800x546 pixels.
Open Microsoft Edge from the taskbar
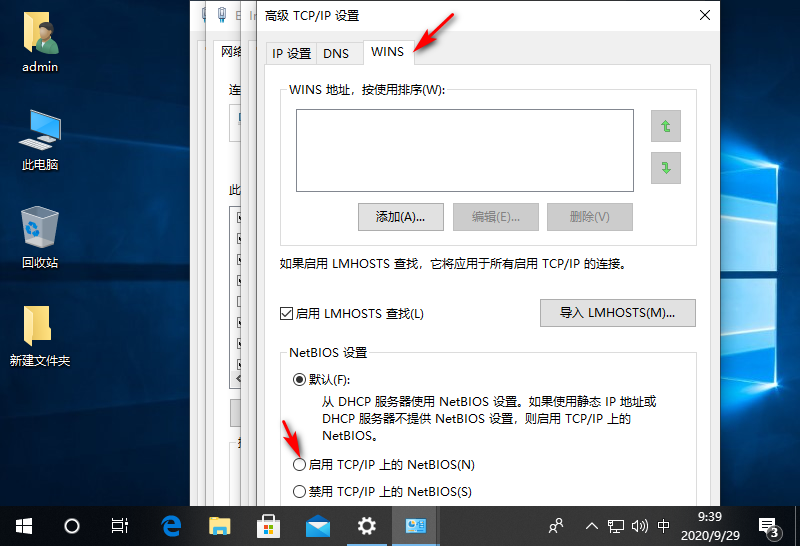pyautogui.click(x=172, y=525)
